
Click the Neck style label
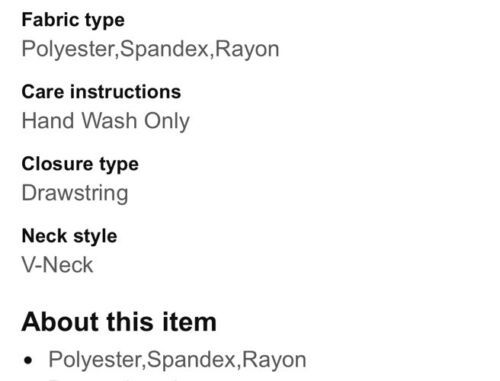69,236
